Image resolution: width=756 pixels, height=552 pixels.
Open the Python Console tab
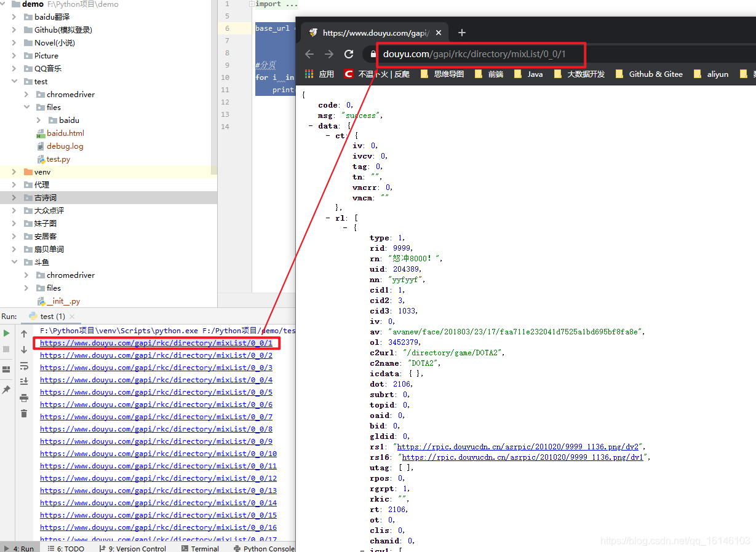coord(265,548)
